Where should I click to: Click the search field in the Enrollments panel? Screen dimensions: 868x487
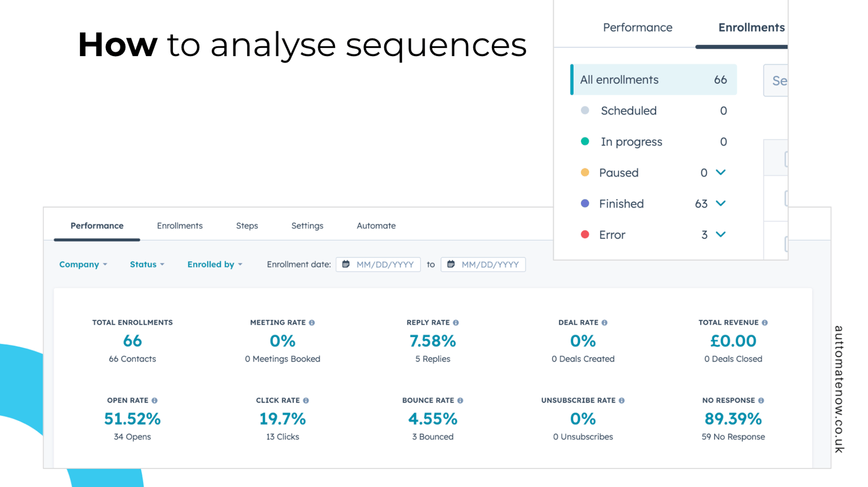[x=780, y=80]
